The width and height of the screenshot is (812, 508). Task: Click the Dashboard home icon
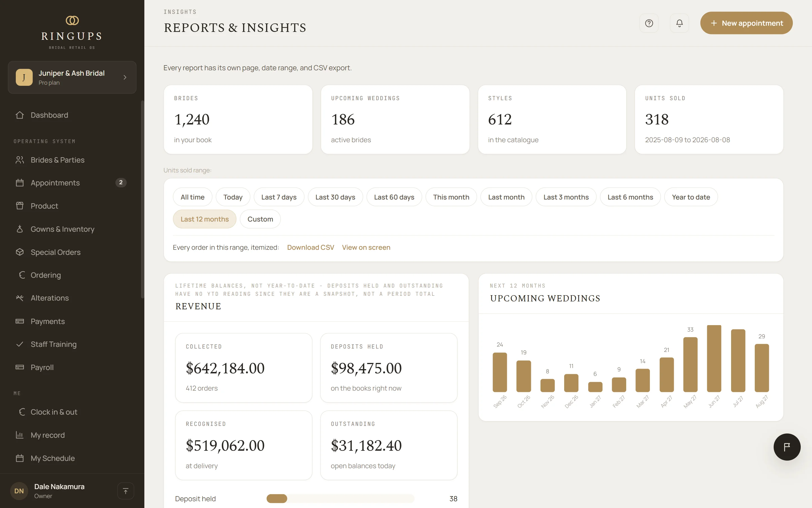20,115
